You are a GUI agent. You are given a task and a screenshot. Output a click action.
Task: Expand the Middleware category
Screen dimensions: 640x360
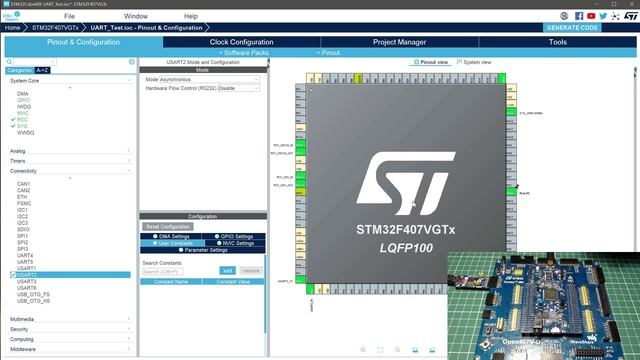(x=69, y=349)
